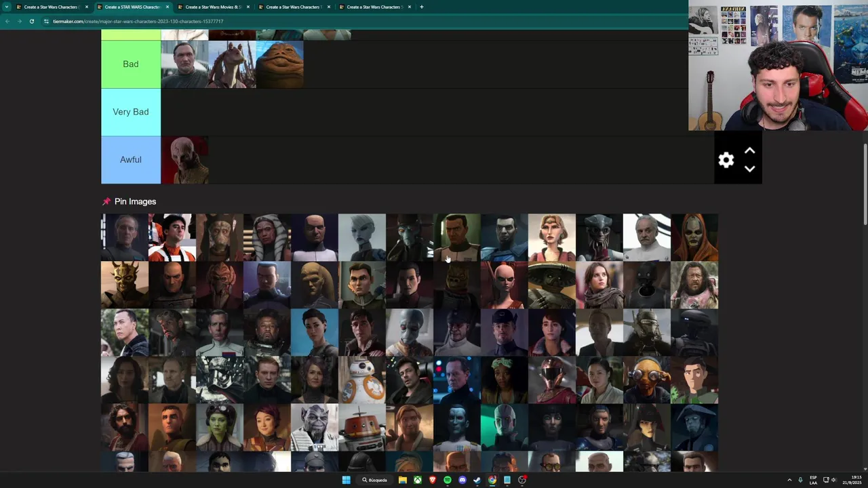Go back with the browser back arrow

click(x=7, y=21)
